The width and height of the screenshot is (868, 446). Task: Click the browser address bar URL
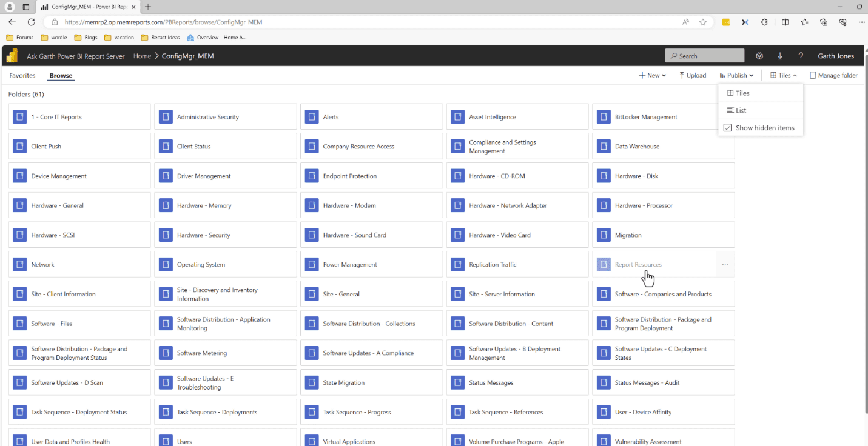pyautogui.click(x=163, y=22)
